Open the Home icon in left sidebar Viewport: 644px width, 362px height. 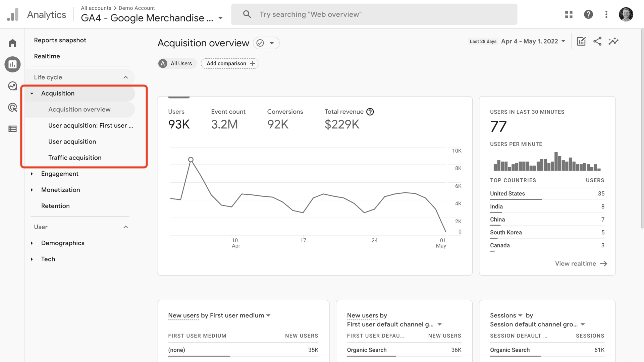12,43
